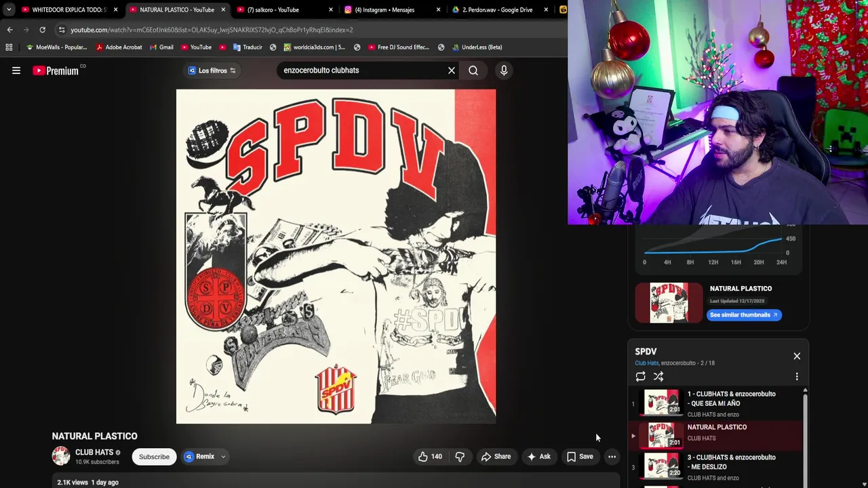Subscribe to CLUB HATS channel
This screenshot has width=868, height=488.
click(154, 457)
